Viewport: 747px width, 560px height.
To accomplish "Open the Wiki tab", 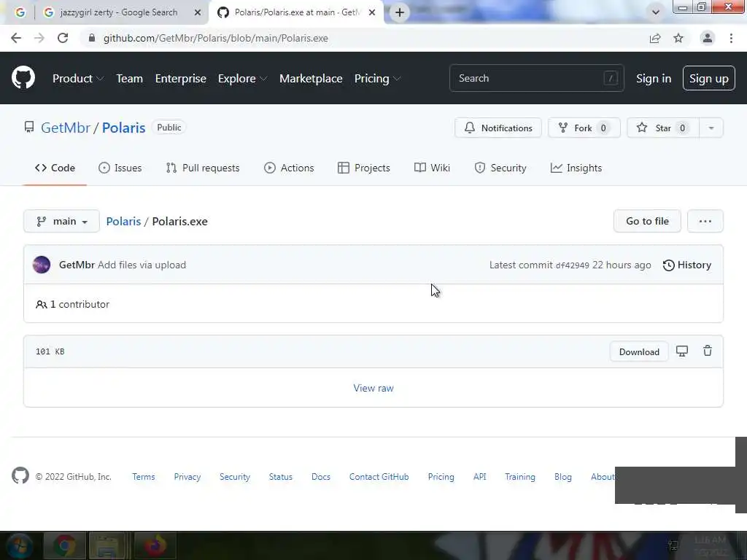I will (432, 168).
